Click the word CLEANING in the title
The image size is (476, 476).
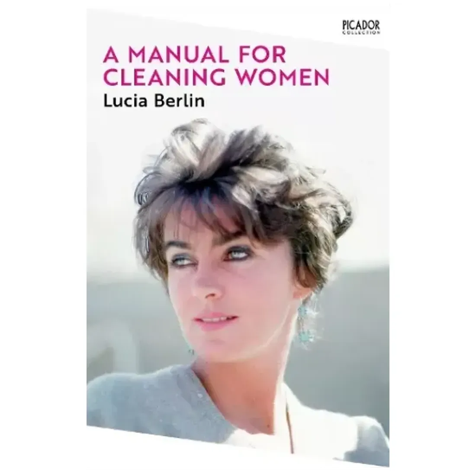pos(165,77)
